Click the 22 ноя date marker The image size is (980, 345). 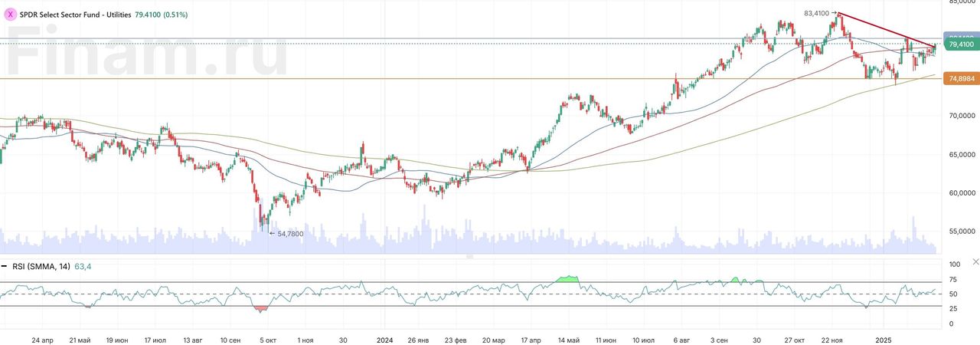coord(831,339)
